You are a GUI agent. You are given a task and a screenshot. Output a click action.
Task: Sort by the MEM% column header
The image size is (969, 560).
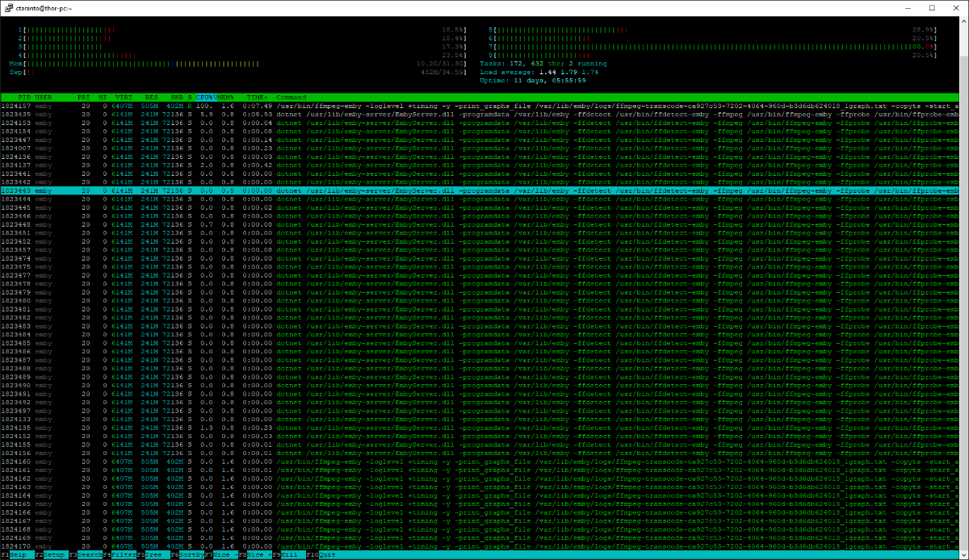pos(224,97)
